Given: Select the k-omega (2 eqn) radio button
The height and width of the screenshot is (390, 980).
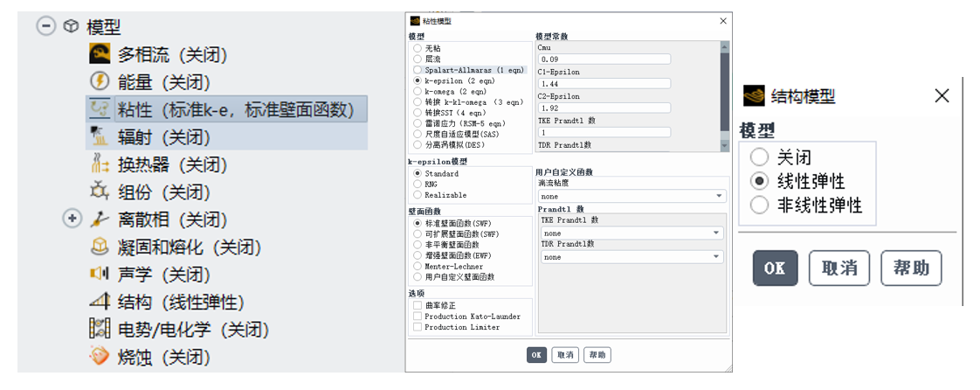Looking at the screenshot, I should click(418, 91).
